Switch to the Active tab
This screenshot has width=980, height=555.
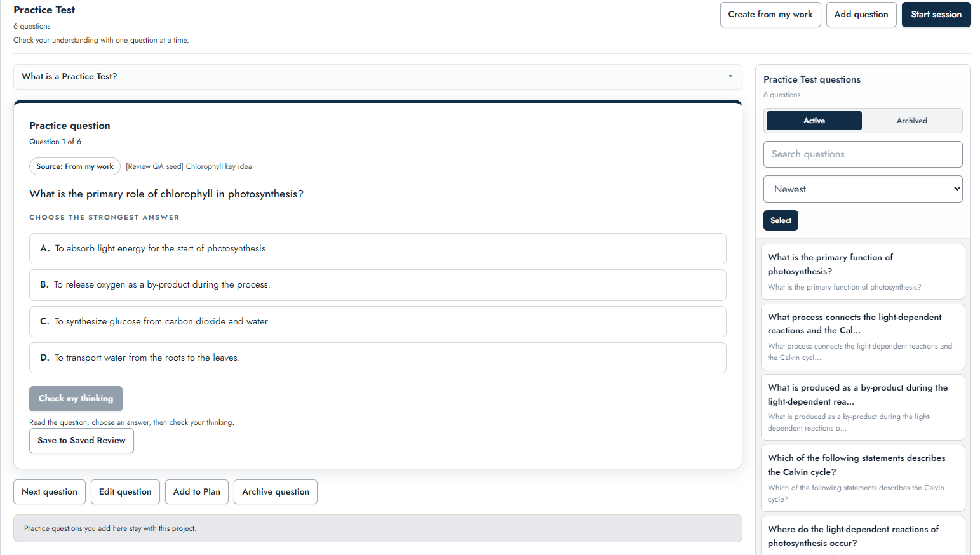click(814, 121)
